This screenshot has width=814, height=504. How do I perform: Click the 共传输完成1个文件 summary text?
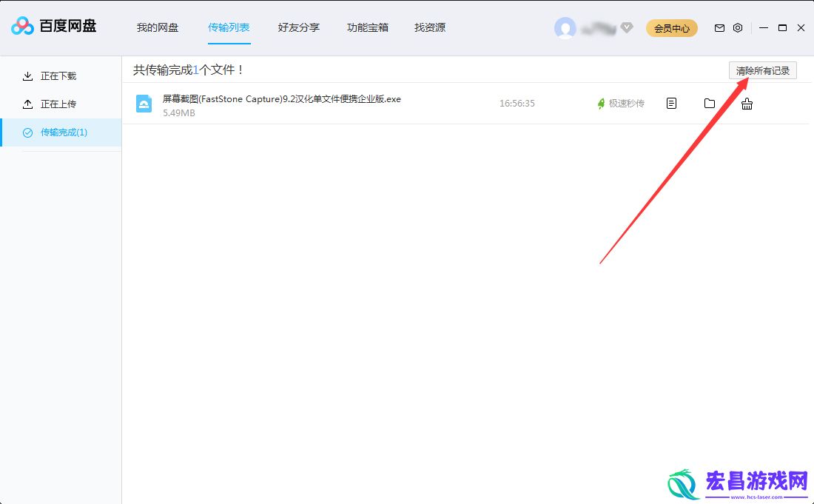[x=189, y=70]
